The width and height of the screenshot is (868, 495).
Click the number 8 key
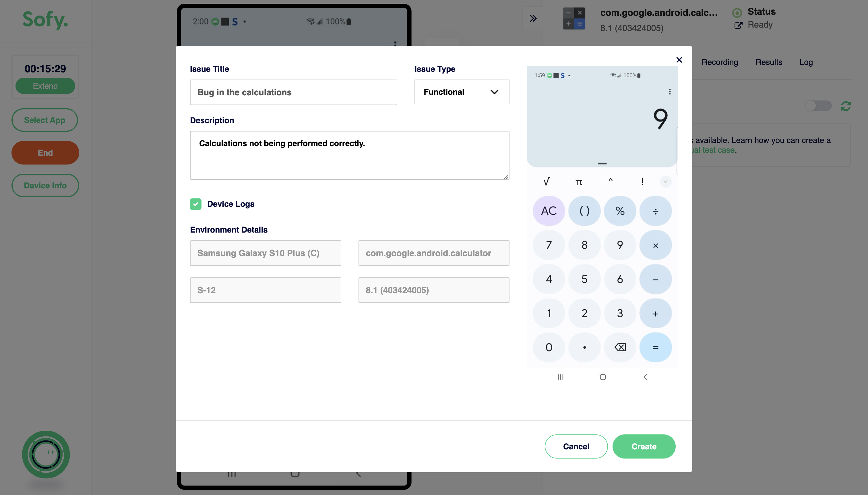[584, 245]
